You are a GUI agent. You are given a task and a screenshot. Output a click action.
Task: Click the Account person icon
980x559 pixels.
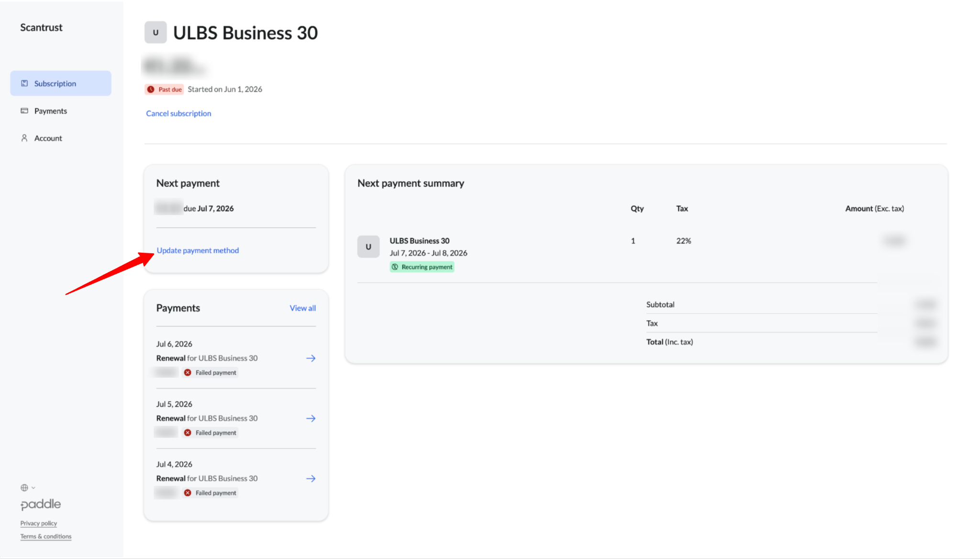[x=24, y=138]
